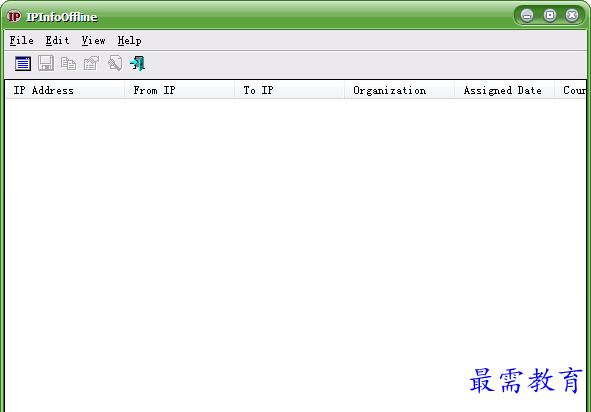591x412 pixels.
Task: Close the IPInfoOffline window
Action: (572, 15)
